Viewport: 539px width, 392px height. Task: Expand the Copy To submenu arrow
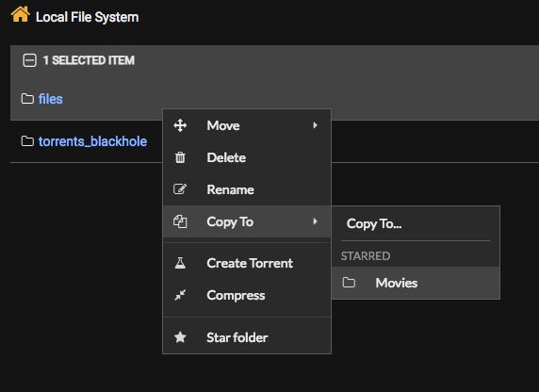(315, 221)
